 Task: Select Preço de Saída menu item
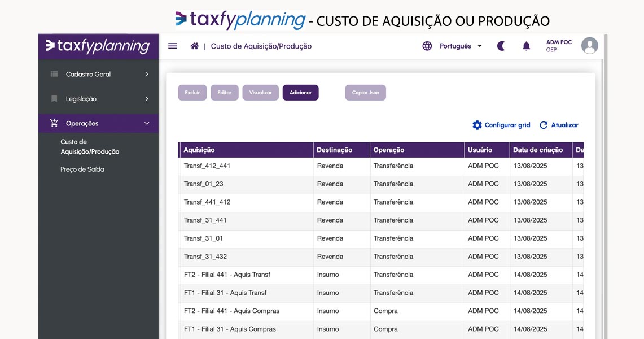tap(82, 169)
